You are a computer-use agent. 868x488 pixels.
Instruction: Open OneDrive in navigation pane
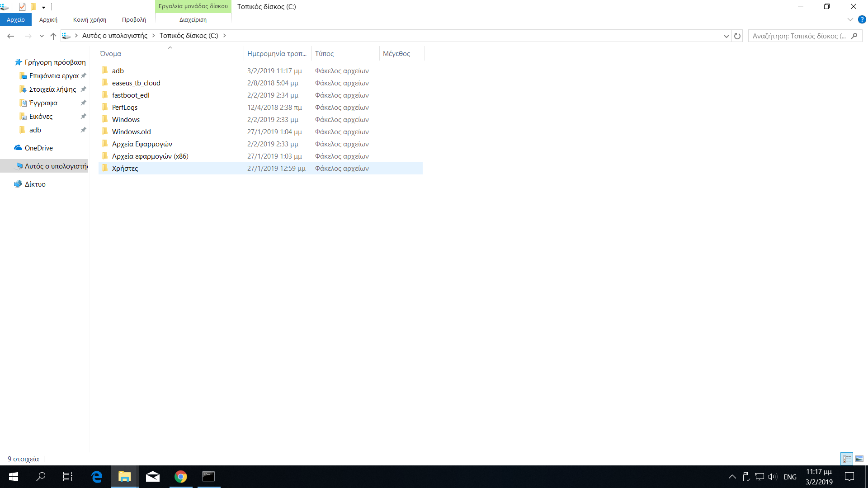coord(38,148)
